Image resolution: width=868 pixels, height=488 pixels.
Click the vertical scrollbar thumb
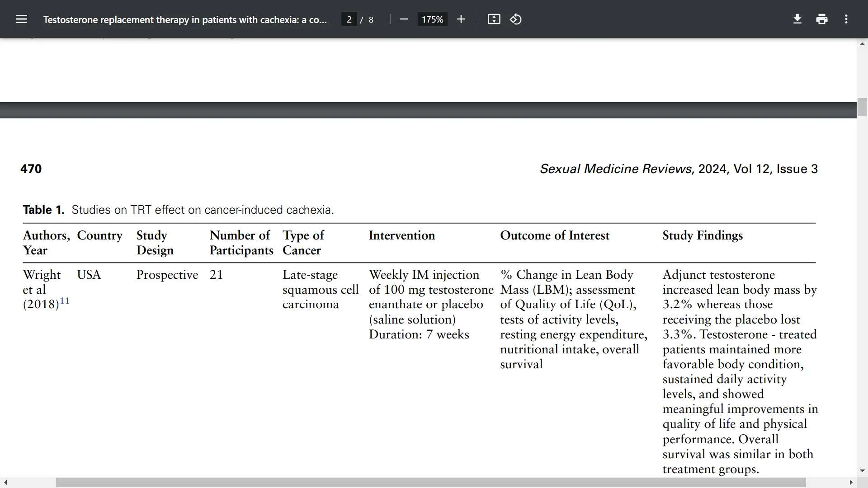pos(862,107)
